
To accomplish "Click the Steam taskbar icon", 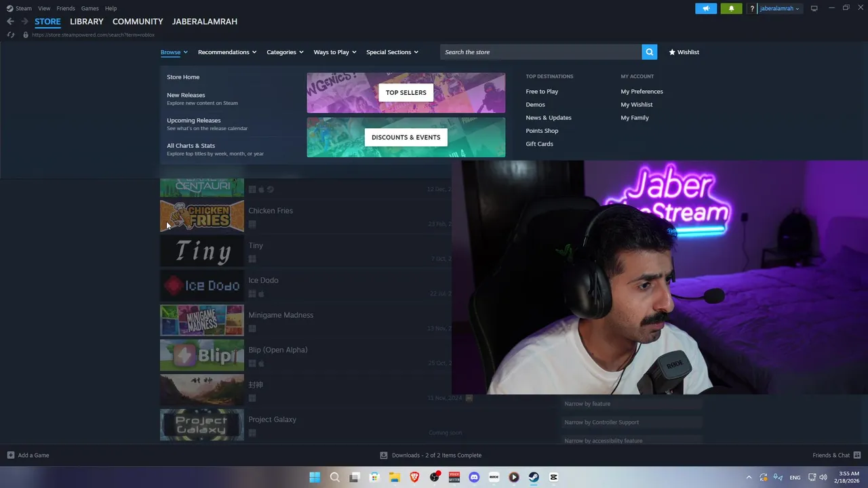I will (534, 477).
